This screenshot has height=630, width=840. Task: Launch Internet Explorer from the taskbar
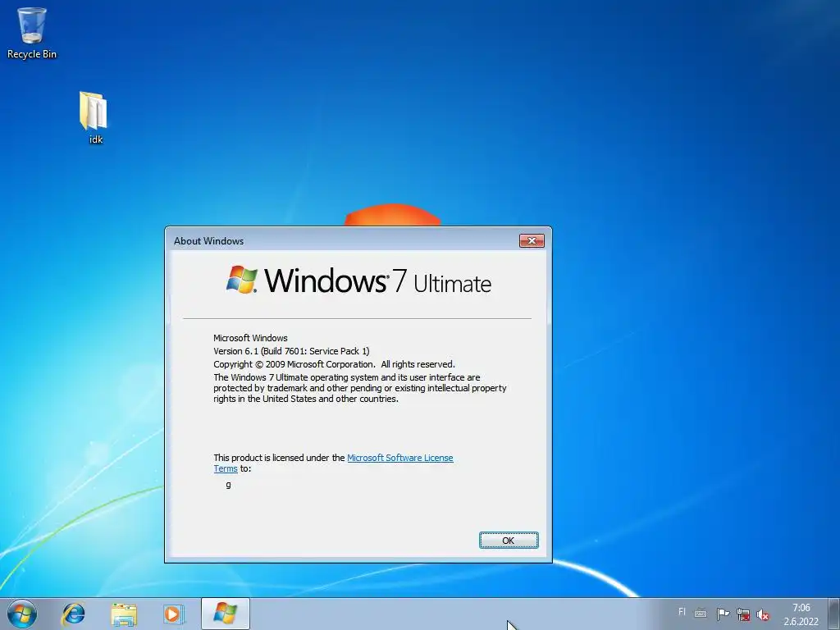coord(73,614)
